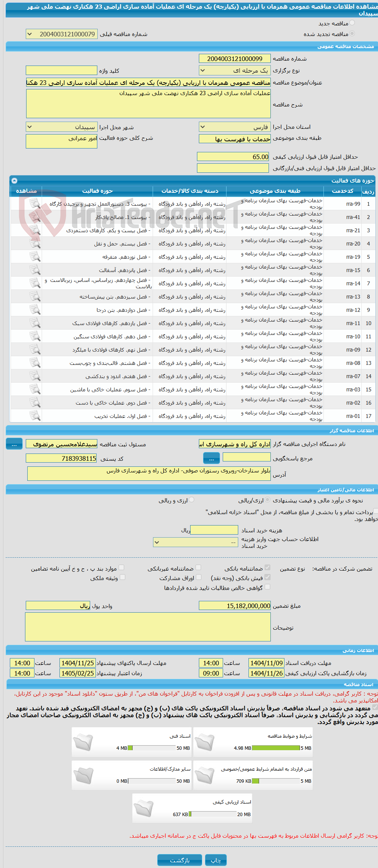Image resolution: width=378 pixels, height=868 pixels.
Task: Toggle the وثیقه ملکی checkbox
Action: click(x=122, y=577)
